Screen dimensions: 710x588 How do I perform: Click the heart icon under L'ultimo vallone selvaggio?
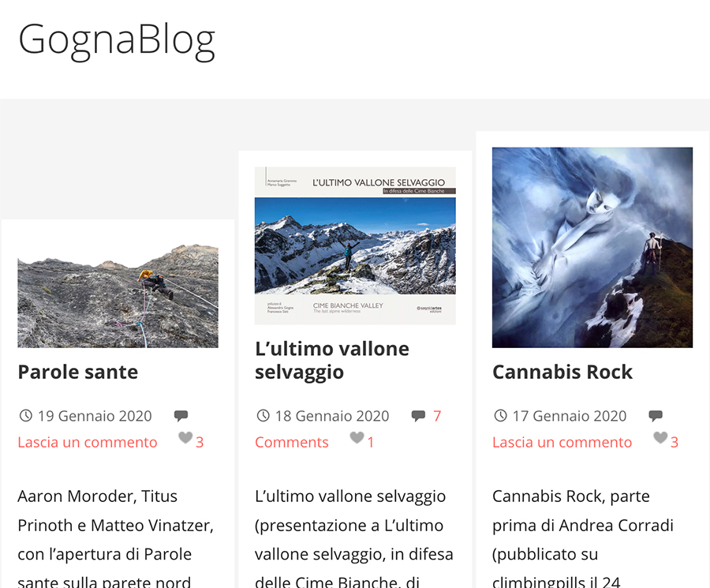357,437
